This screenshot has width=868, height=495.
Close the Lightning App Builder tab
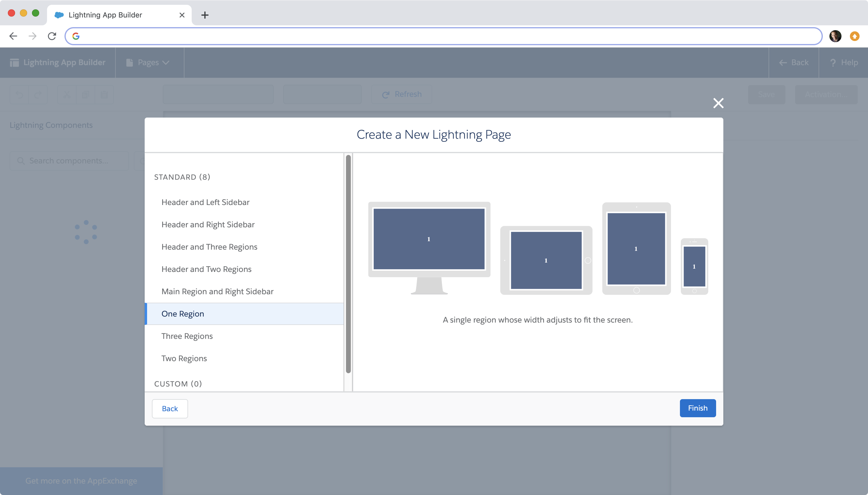click(182, 15)
